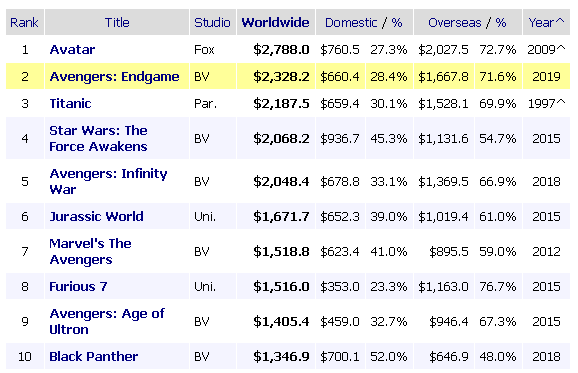
Task: Sort by Title column header
Action: 117,23
